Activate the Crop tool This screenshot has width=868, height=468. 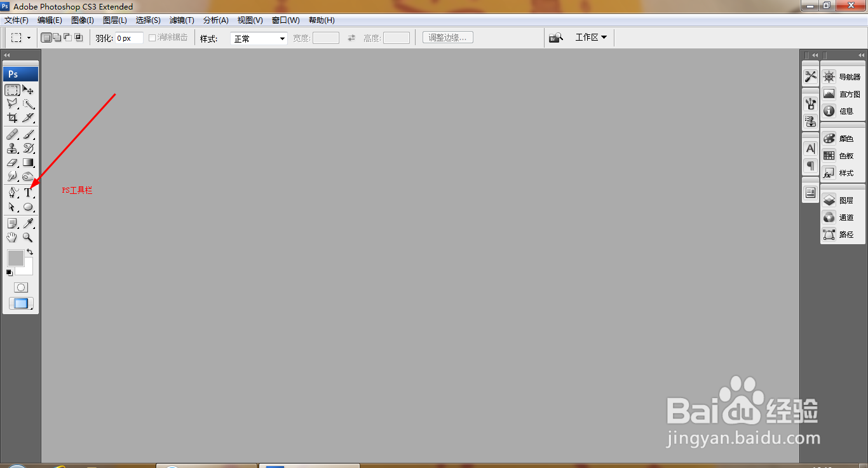(13, 118)
